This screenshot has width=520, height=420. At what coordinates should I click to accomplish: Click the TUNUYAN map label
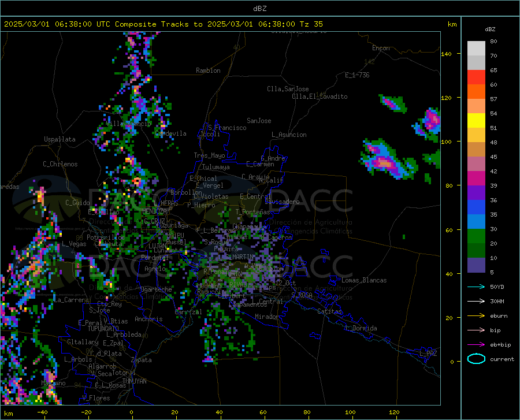pyautogui.click(x=134, y=381)
